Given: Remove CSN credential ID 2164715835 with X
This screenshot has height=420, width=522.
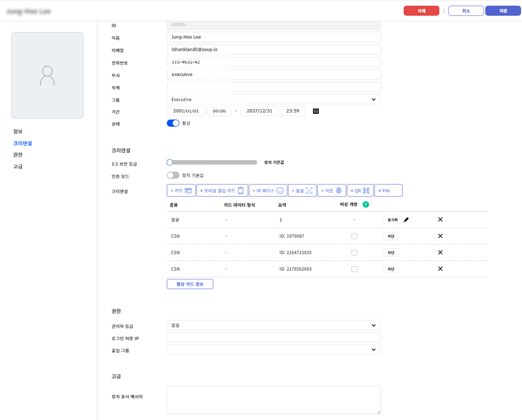Looking at the screenshot, I should coord(440,252).
